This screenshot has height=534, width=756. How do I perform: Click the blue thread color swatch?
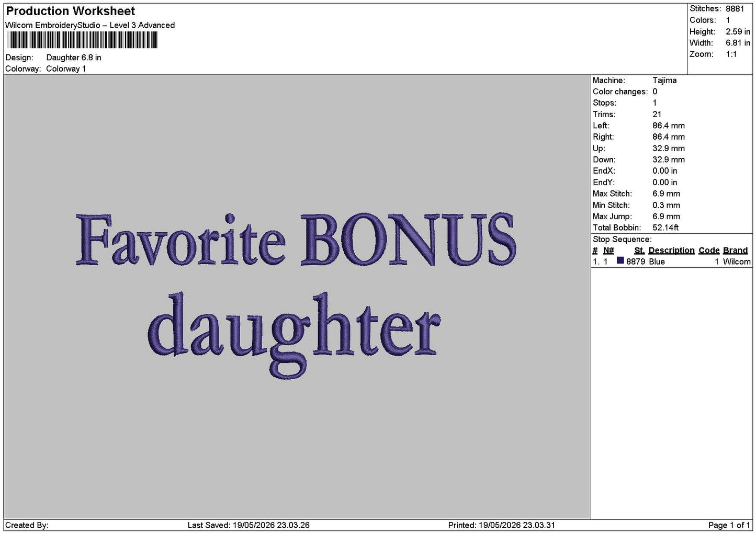tap(620, 261)
